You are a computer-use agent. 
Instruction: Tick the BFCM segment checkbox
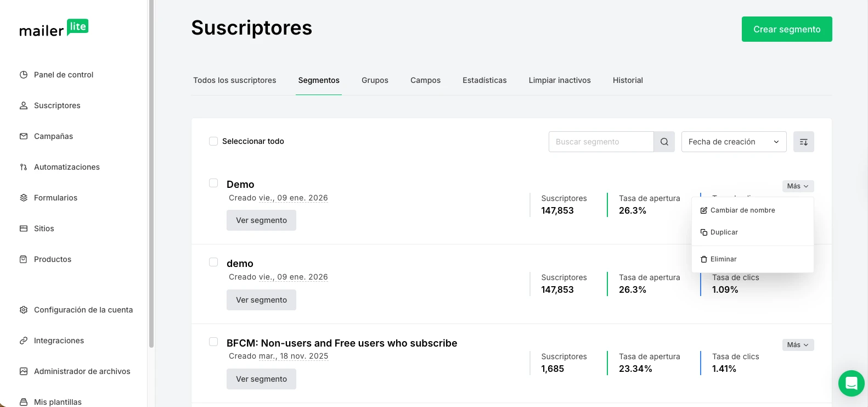click(x=213, y=342)
